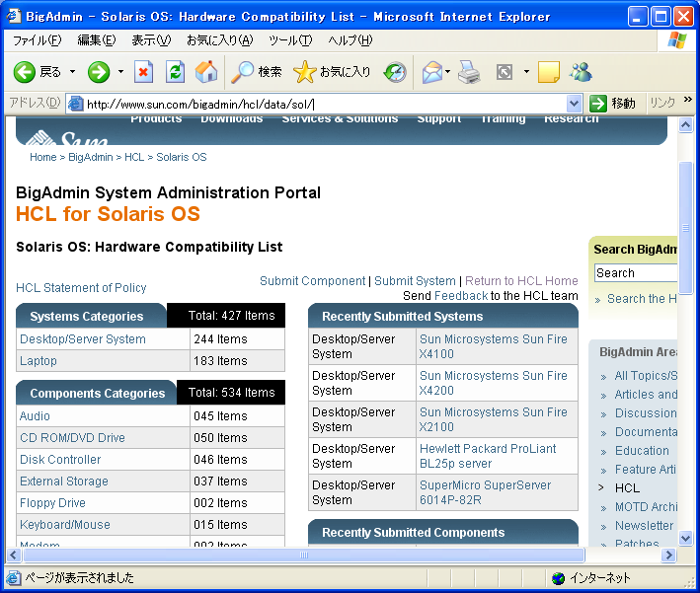
Task: Click the Forward arrow button
Action: 99,72
